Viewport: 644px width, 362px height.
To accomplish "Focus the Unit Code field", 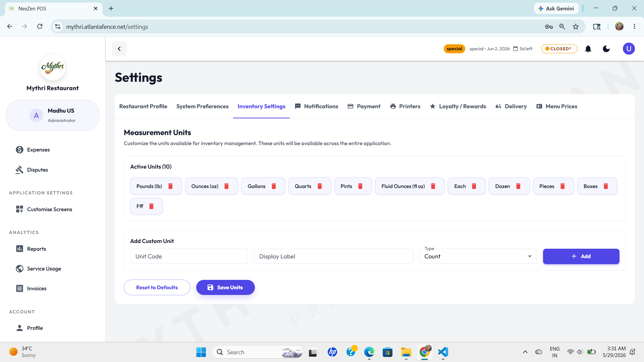I will pos(189,256).
